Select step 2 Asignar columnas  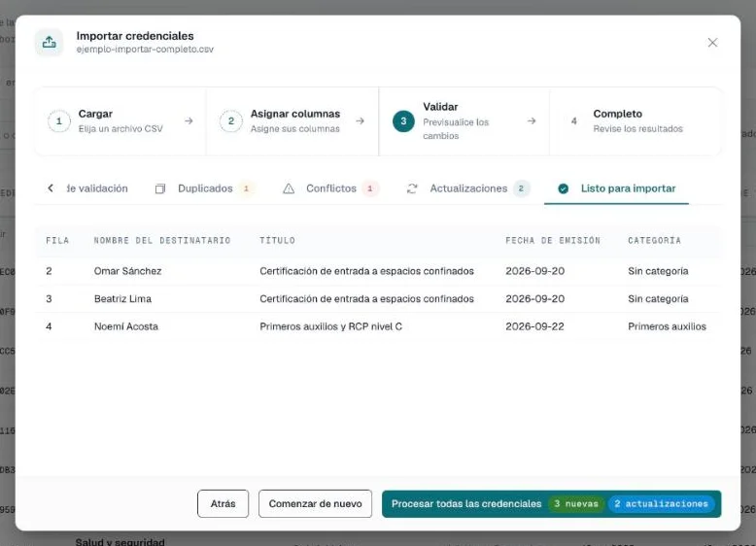(292, 121)
